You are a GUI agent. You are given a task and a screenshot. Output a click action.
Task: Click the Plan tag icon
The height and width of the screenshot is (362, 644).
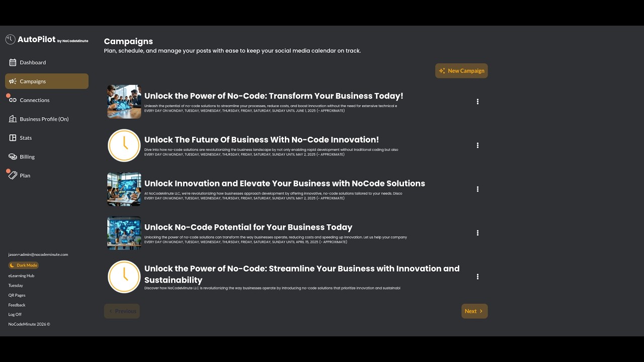[x=13, y=175]
